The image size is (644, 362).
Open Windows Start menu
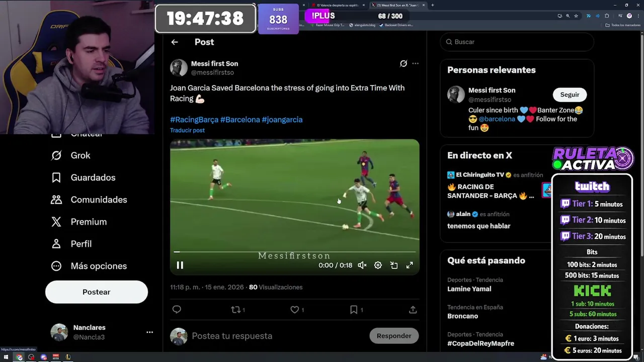(x=7, y=357)
